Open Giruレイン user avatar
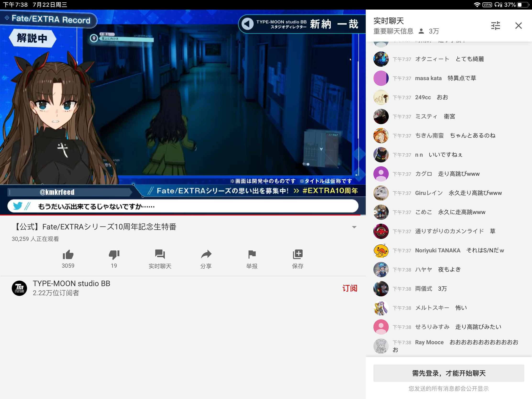Viewport: 532px width, 399px height. pos(381,193)
